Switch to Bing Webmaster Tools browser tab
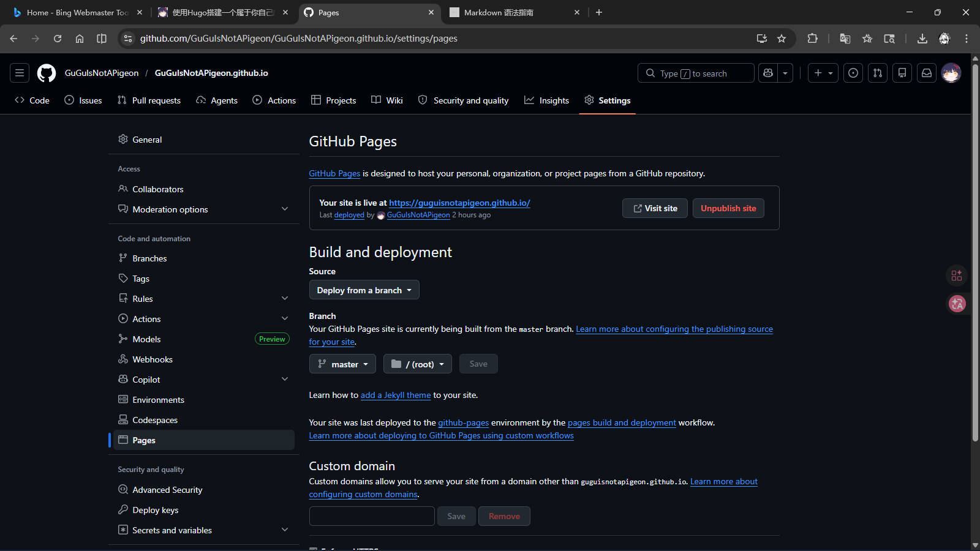980x551 pixels. click(x=78, y=12)
